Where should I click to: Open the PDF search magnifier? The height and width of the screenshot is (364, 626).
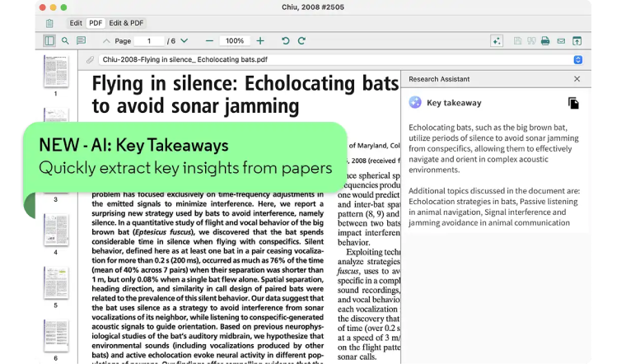pyautogui.click(x=65, y=40)
